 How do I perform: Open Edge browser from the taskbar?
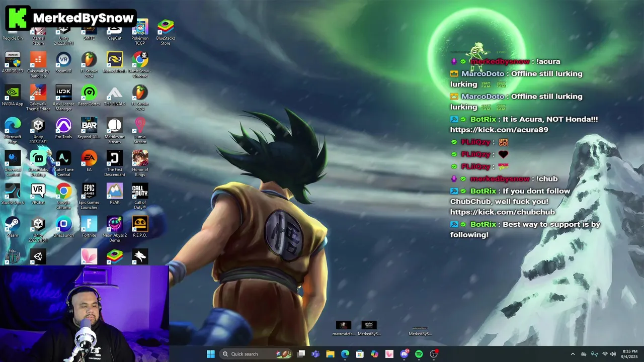[x=345, y=354]
